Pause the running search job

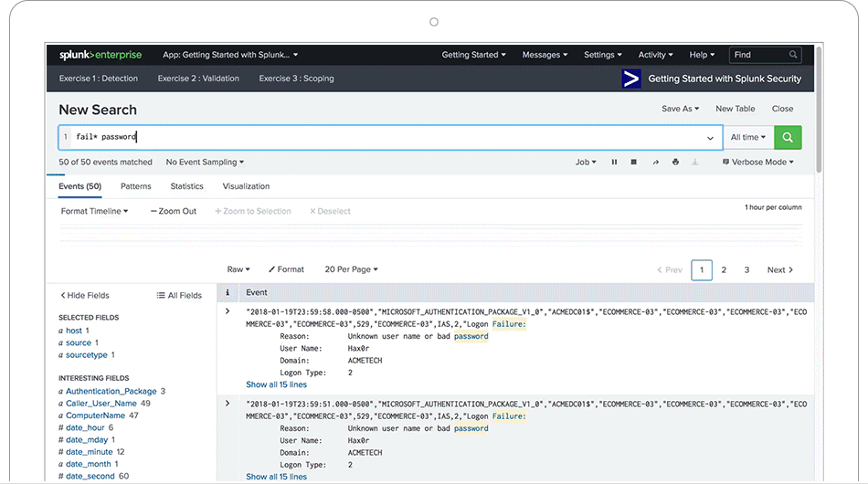pyautogui.click(x=614, y=162)
